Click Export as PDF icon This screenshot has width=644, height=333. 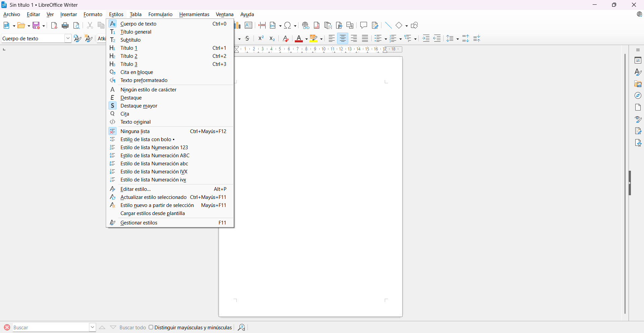click(x=54, y=26)
